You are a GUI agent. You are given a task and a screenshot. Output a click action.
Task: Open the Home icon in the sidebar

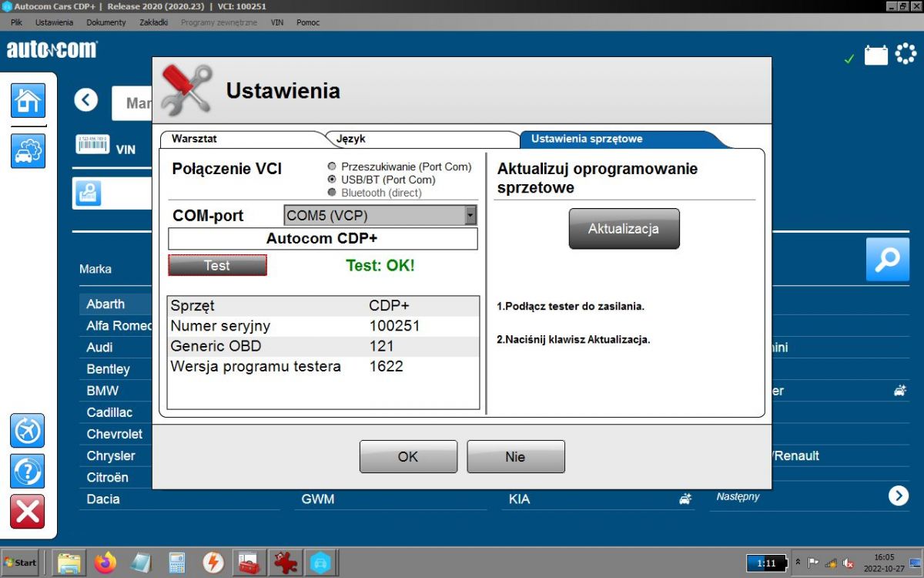click(28, 100)
